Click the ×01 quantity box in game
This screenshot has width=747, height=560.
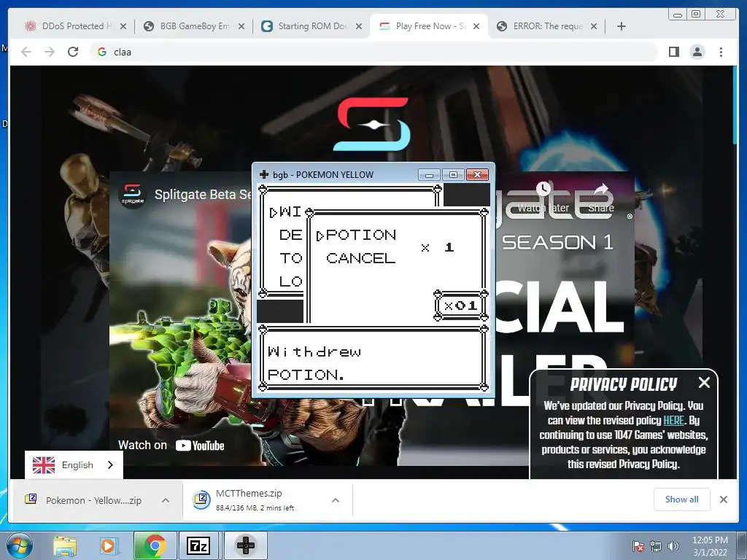tap(461, 306)
